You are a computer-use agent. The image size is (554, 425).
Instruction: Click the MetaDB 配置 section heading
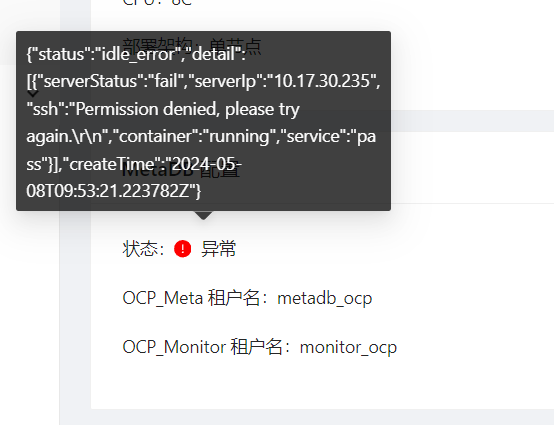pyautogui.click(x=181, y=171)
